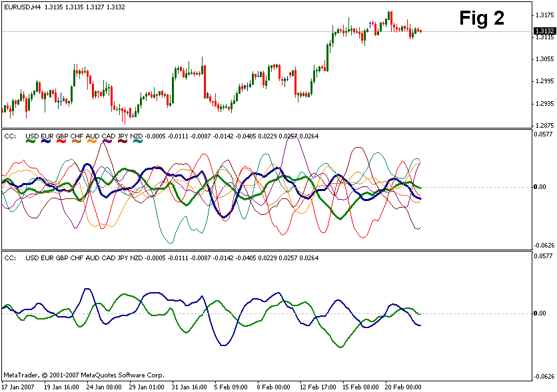Click the USD label above the green squiggle
Image resolution: width=557 pixels, height=392 pixels.
pyautogui.click(x=32, y=136)
